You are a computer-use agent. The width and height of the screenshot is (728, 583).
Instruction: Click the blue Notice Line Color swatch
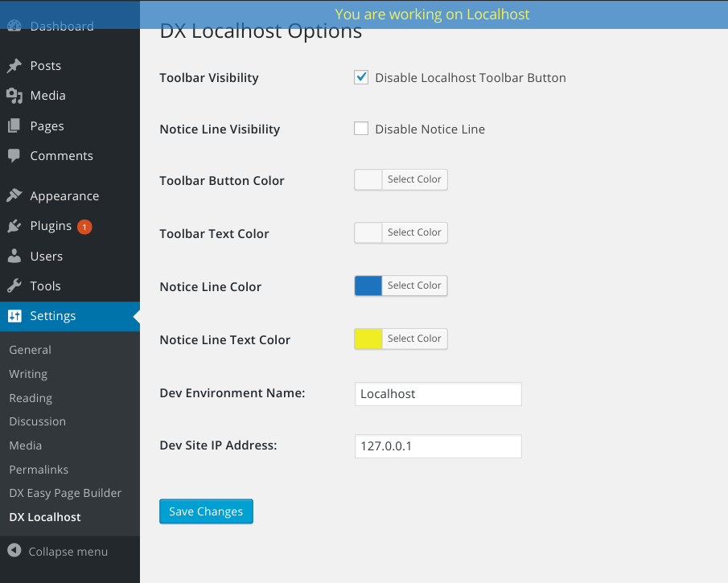click(368, 285)
